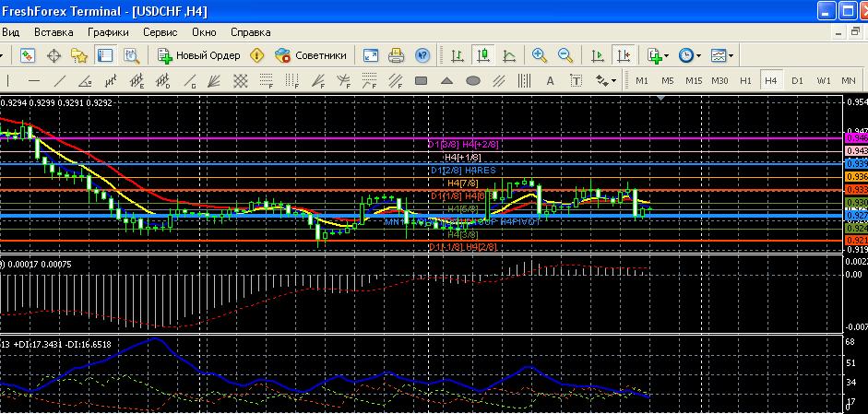Click the zoom in magnifier icon

(x=540, y=56)
